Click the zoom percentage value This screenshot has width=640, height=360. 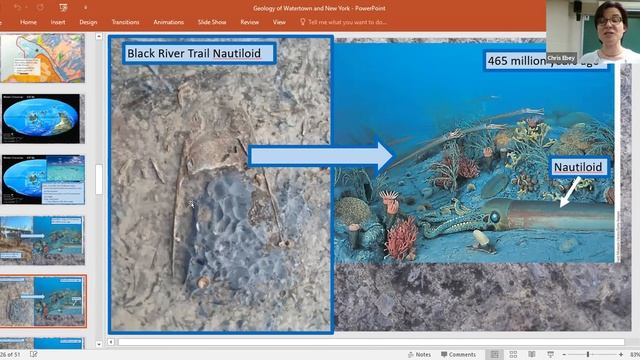coord(635,354)
